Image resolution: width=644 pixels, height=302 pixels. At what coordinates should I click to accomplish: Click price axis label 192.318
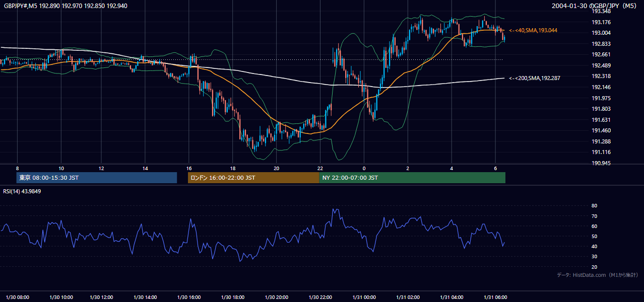[x=601, y=77]
